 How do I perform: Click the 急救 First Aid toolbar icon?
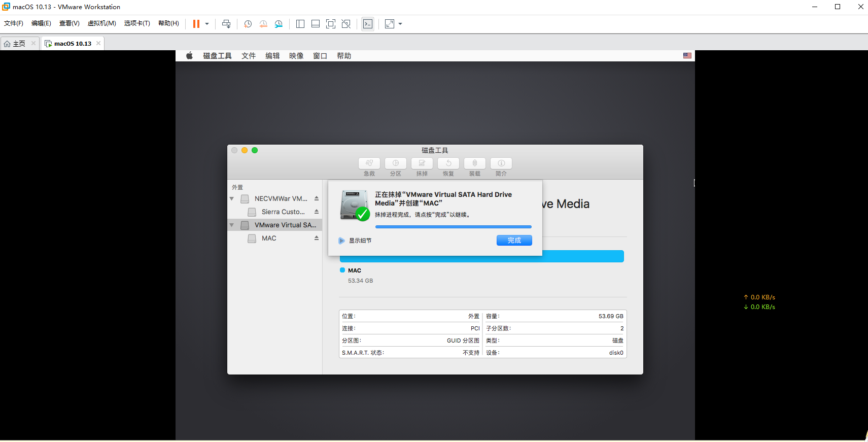pos(369,163)
